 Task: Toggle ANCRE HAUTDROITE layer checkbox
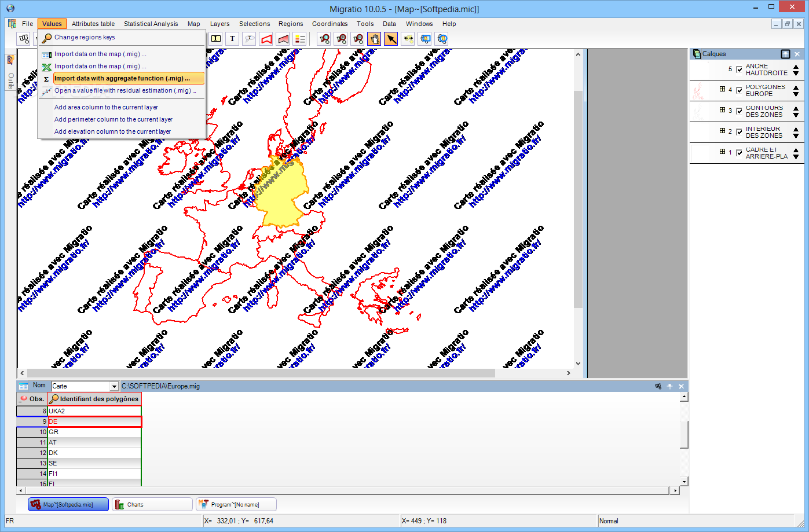click(739, 69)
